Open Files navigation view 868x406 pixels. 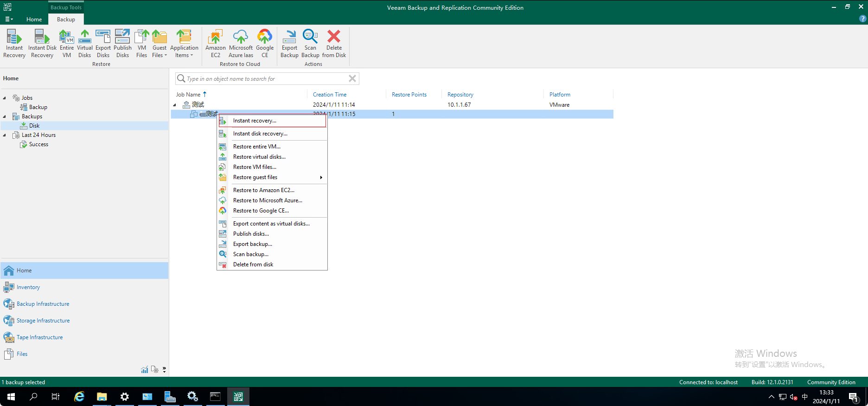[x=84, y=354]
